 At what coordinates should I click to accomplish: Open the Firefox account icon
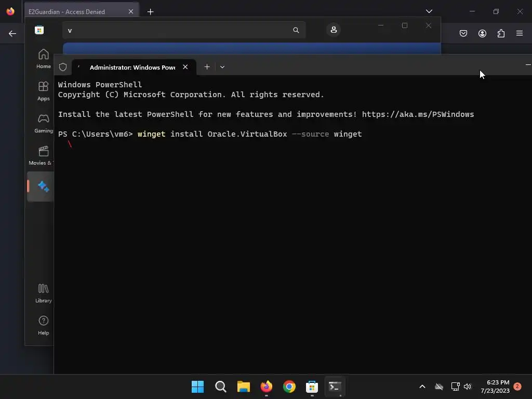click(482, 33)
